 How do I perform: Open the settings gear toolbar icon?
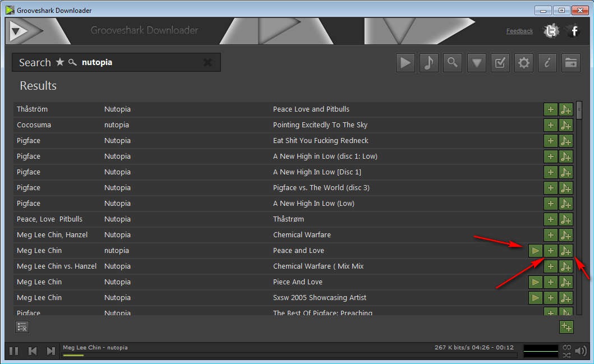pyautogui.click(x=523, y=62)
